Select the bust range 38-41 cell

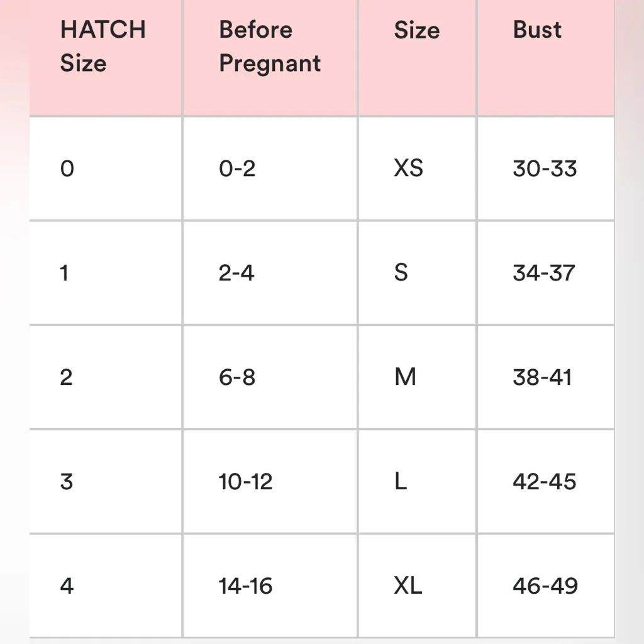point(542,377)
